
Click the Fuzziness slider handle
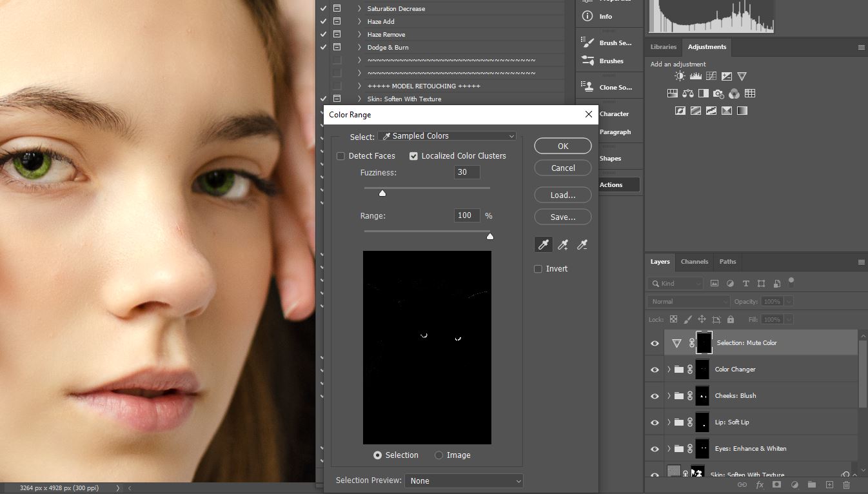382,193
